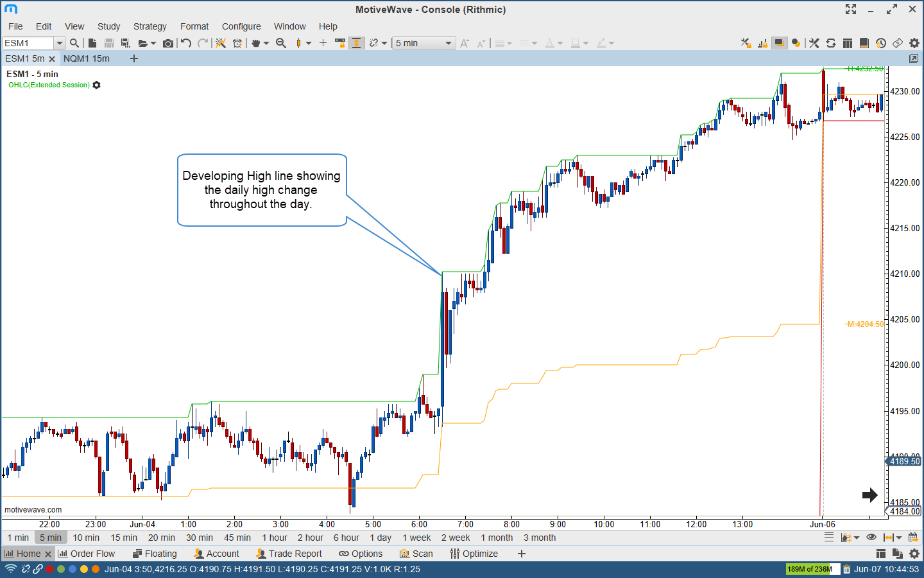
Task: Open the alarm clock alerts icon
Action: click(237, 43)
